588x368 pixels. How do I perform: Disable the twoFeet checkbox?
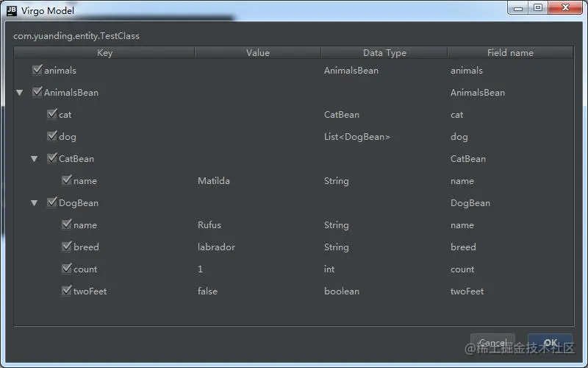[x=67, y=291]
